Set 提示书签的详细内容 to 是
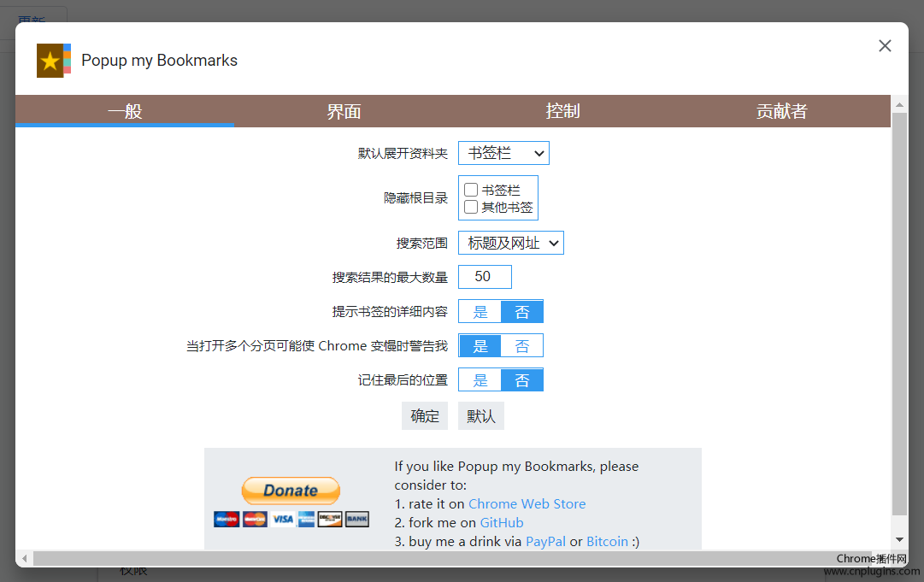 click(480, 312)
